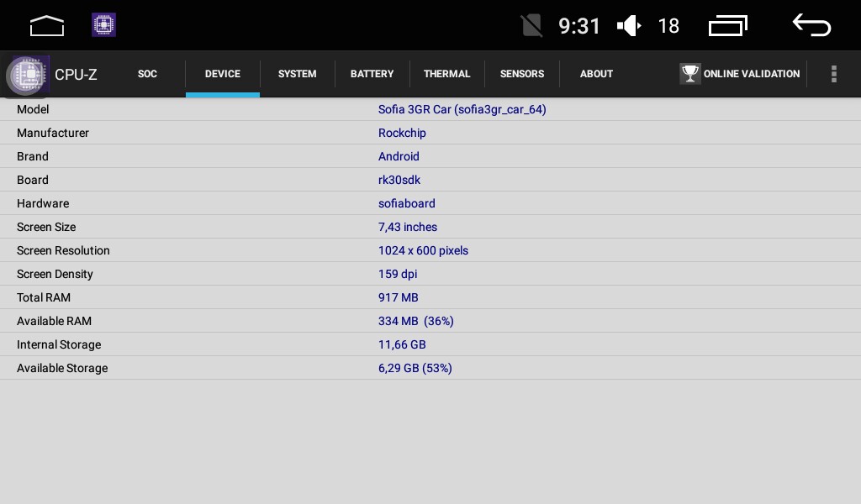The width and height of the screenshot is (861, 504).
Task: Click the CPU-Z title text
Action: coord(76,75)
